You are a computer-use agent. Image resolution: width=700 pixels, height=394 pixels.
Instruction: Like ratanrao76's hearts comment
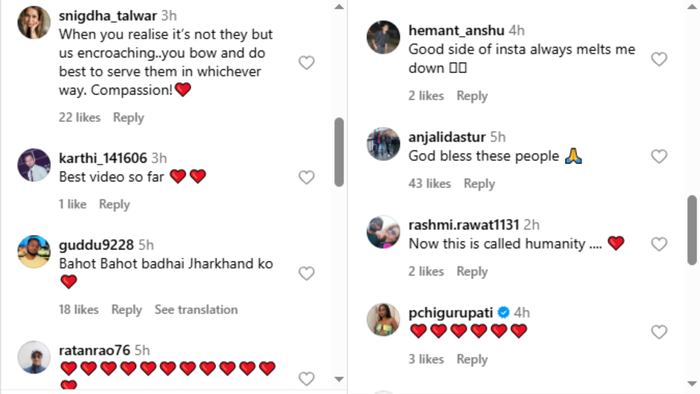306,379
